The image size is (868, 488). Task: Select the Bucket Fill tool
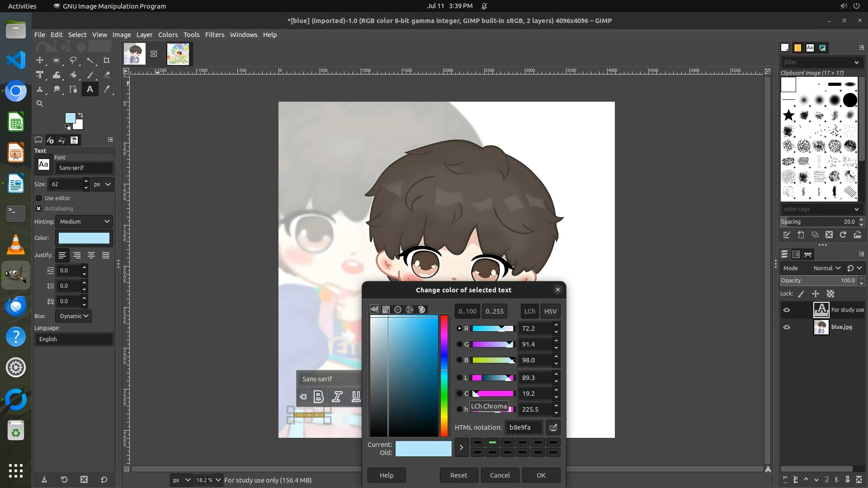click(73, 75)
